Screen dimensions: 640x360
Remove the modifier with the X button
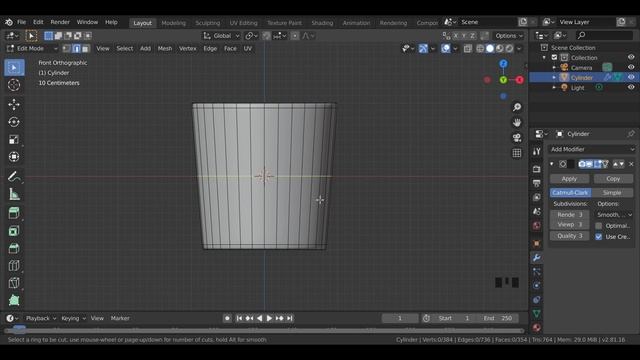coord(631,164)
